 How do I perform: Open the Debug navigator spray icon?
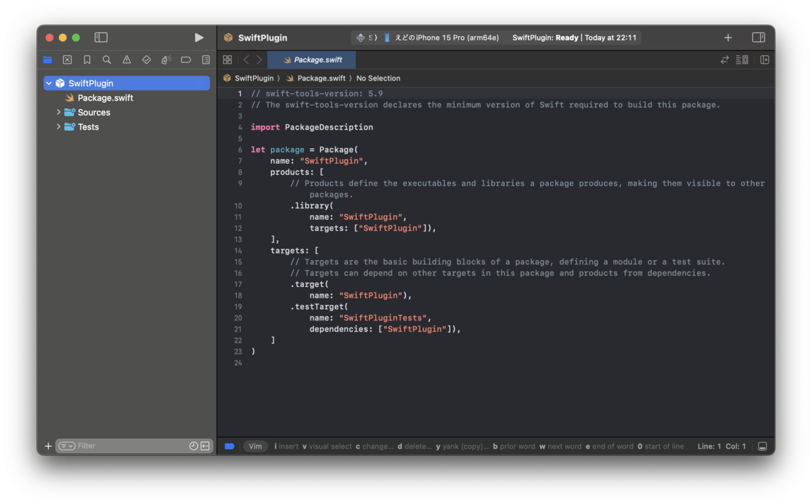[166, 60]
